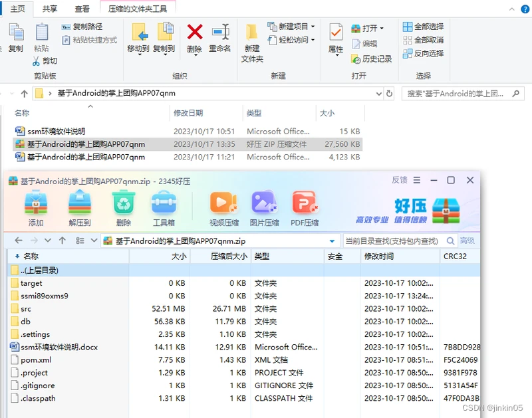Click the Copy to icon

pos(165,32)
